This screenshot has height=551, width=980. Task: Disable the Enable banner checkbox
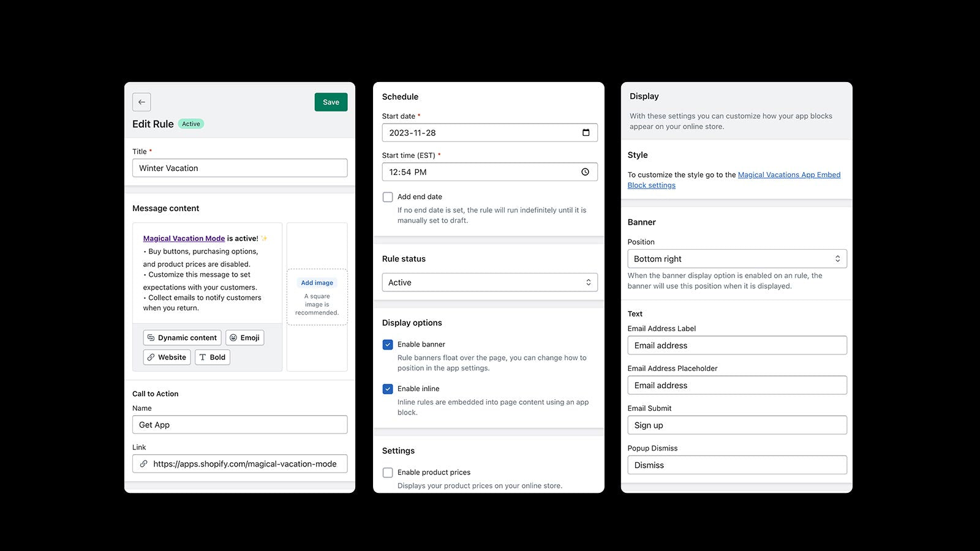point(388,344)
